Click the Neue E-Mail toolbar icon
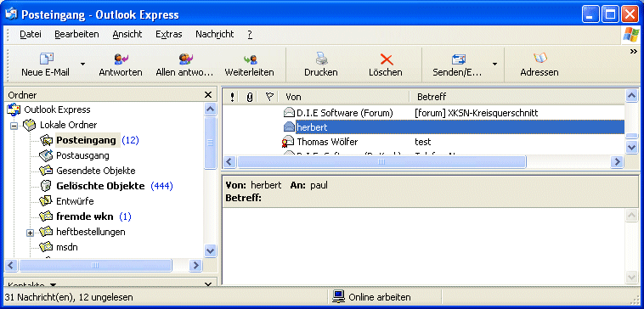644x309 pixels. (46, 59)
